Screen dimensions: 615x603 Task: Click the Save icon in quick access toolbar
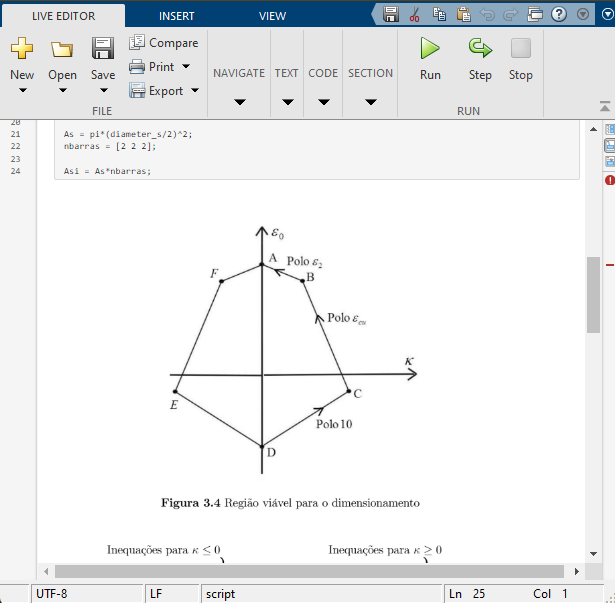[x=391, y=15]
